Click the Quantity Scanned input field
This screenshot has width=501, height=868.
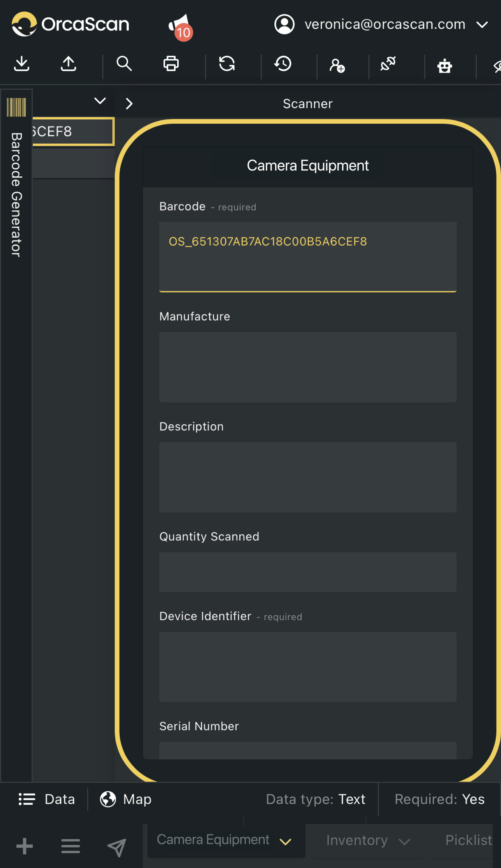pyautogui.click(x=308, y=572)
